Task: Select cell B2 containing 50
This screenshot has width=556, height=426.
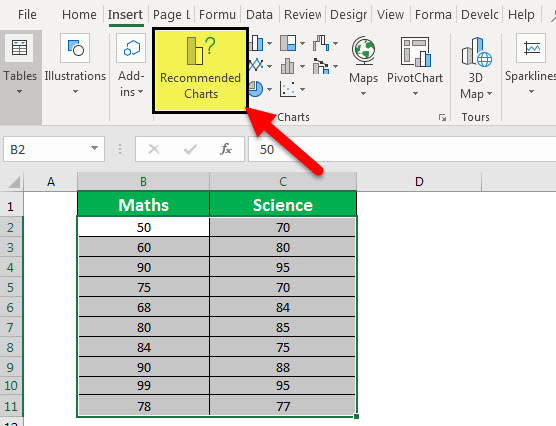Action: 144,227
